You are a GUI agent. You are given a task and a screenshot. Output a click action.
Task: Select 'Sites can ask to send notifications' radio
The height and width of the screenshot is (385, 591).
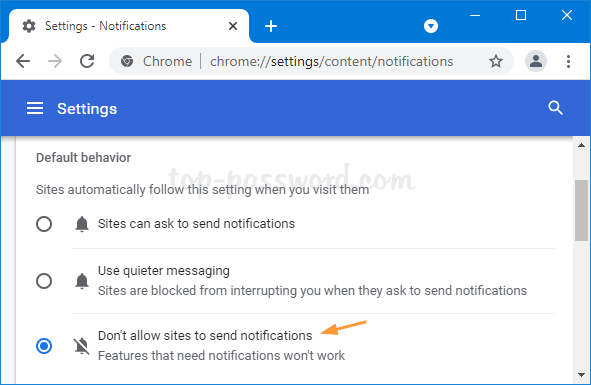coord(44,224)
